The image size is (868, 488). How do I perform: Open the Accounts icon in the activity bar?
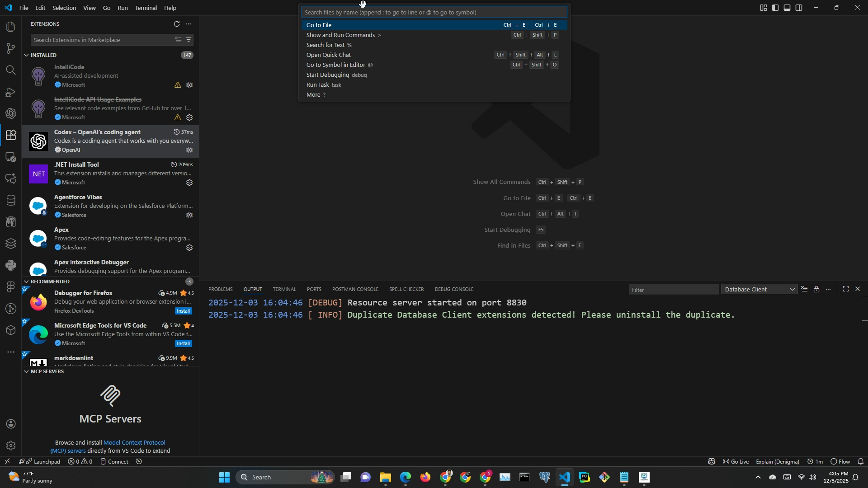(x=11, y=424)
